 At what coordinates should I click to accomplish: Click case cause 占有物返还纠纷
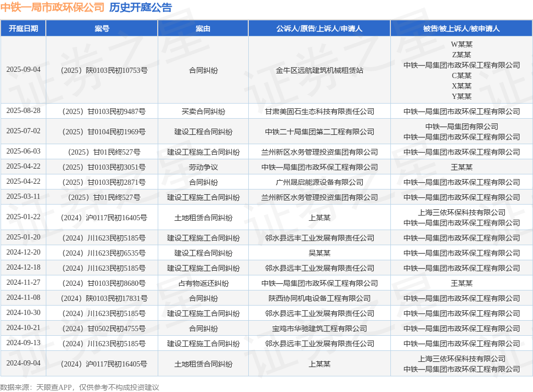(x=204, y=284)
